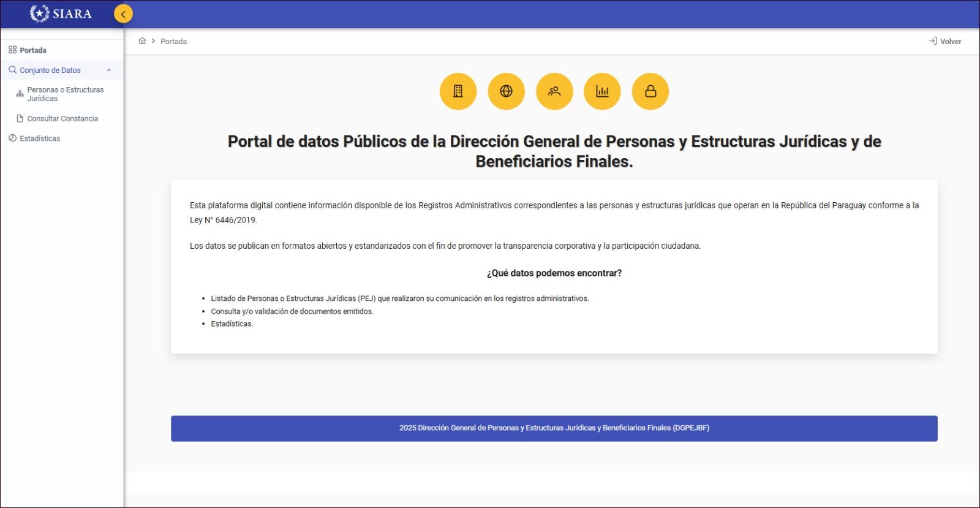Open Consultar Constancia from the sidebar
This screenshot has height=508, width=980.
pyautogui.click(x=62, y=118)
